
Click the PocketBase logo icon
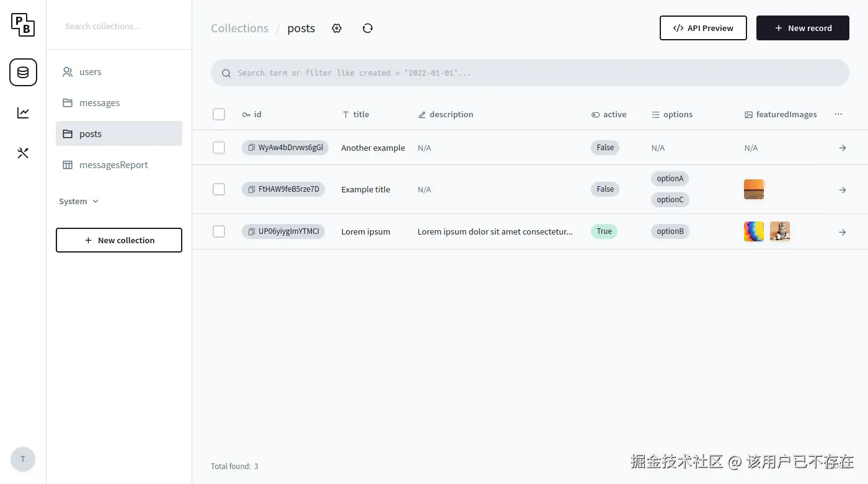23,25
